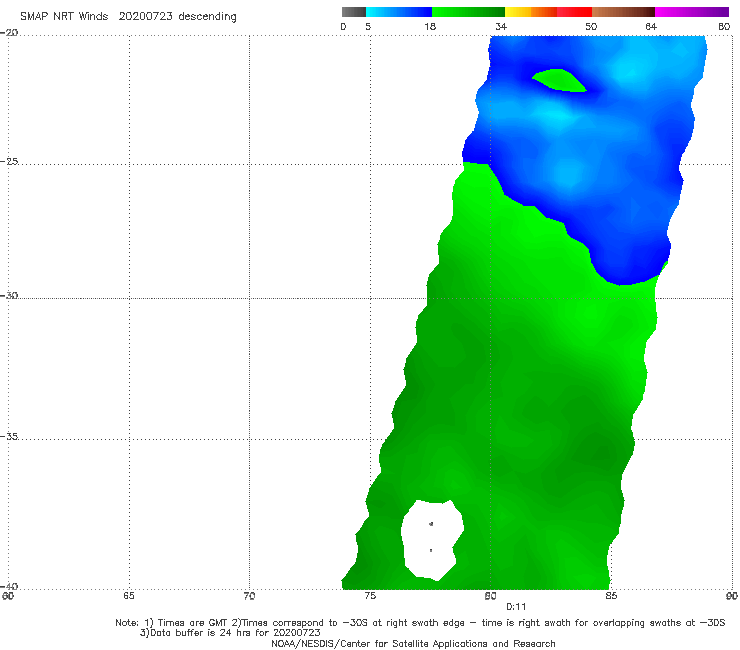
Task: Click the longitude axis label '75'
Action: pyautogui.click(x=370, y=596)
